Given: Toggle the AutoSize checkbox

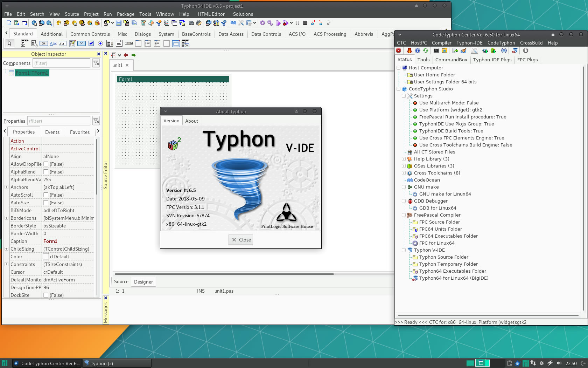Looking at the screenshot, I should tap(46, 203).
